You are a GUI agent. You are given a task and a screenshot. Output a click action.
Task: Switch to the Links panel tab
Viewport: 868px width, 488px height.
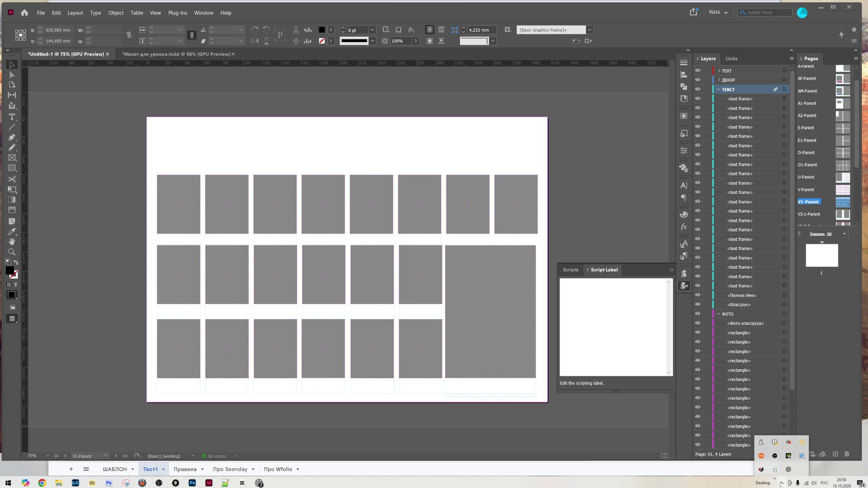coord(731,59)
